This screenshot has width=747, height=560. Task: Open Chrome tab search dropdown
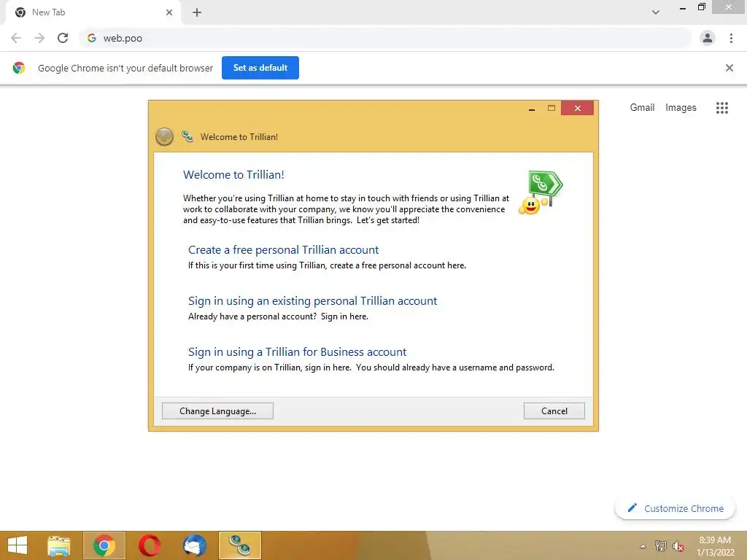pos(656,12)
